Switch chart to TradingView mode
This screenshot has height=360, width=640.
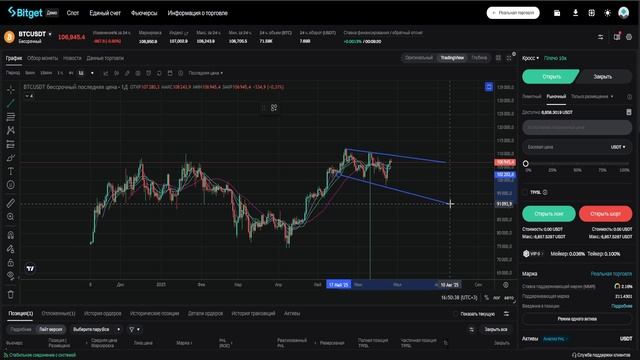[452, 58]
